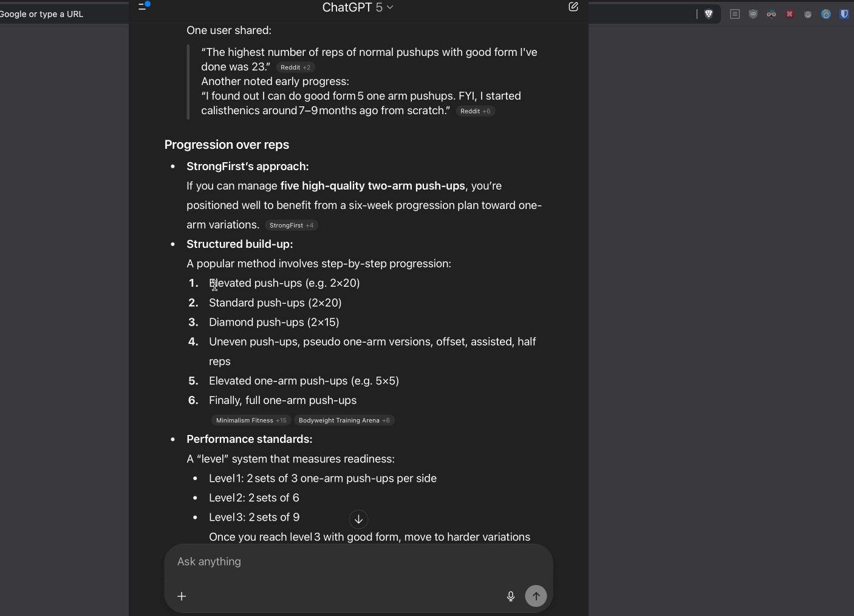Toggle the browser reader mode icon
The width and height of the screenshot is (854, 616).
pos(735,14)
